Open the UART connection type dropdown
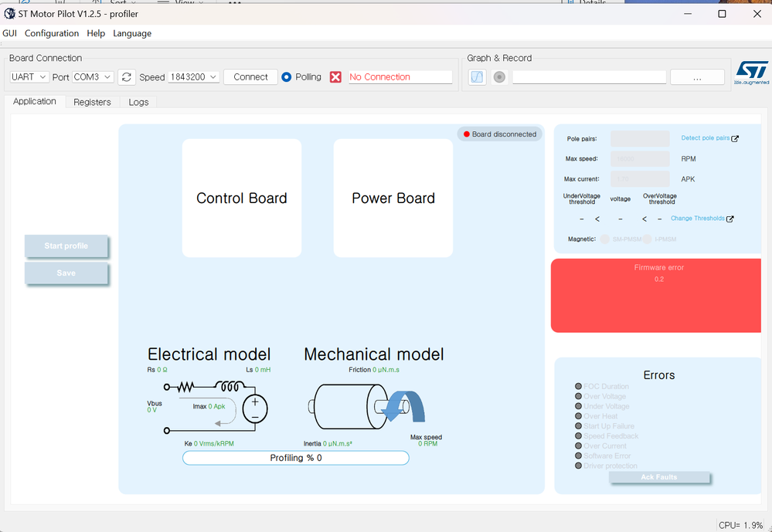The image size is (772, 532). tap(29, 77)
